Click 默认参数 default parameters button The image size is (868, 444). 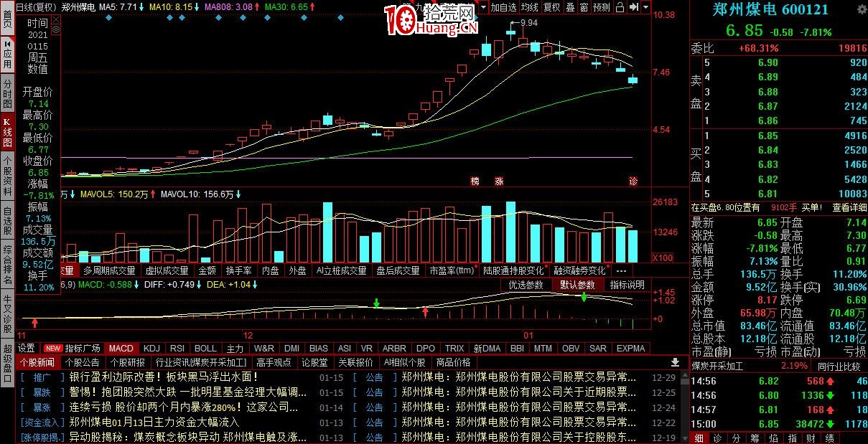(x=577, y=285)
